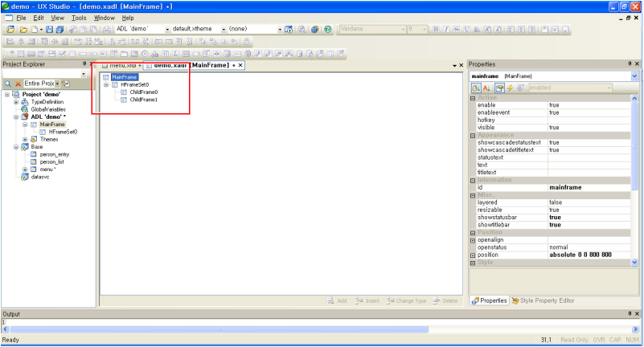
Task: Toggle auto-hide pin on Output panel
Action: pyautogui.click(x=629, y=314)
